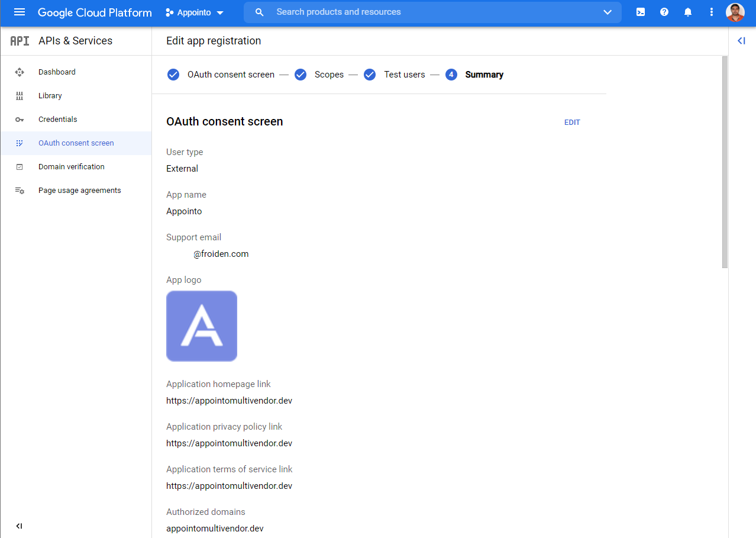Click the authorized domain appointomultivendor.dev

coord(215,529)
